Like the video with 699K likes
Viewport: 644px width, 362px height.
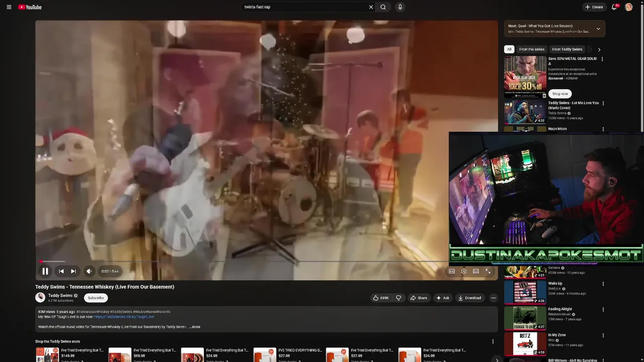(x=381, y=298)
